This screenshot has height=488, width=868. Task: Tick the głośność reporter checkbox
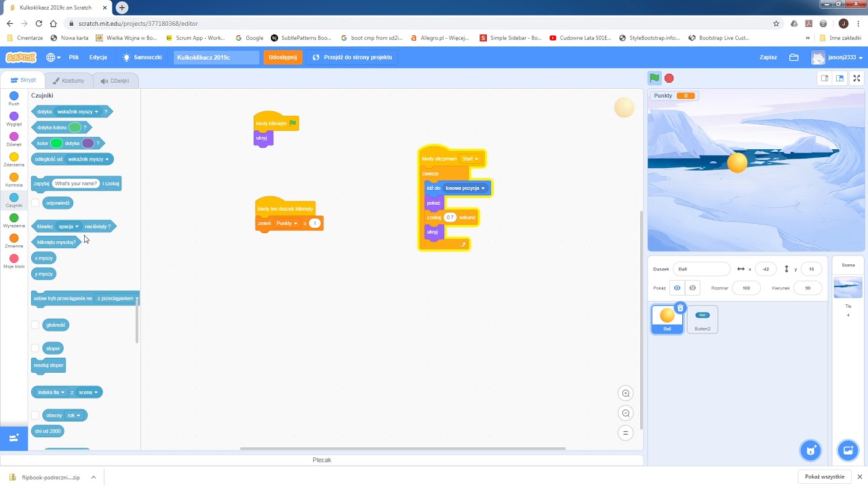(x=35, y=325)
